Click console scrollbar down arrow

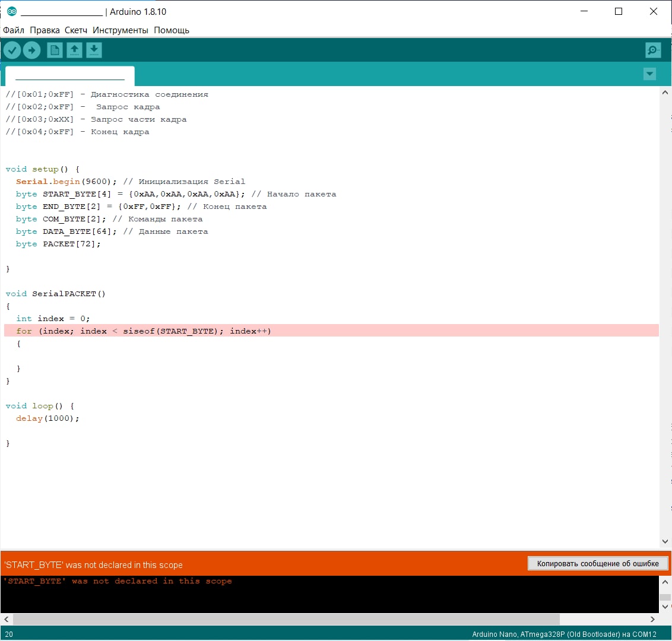pyautogui.click(x=665, y=607)
